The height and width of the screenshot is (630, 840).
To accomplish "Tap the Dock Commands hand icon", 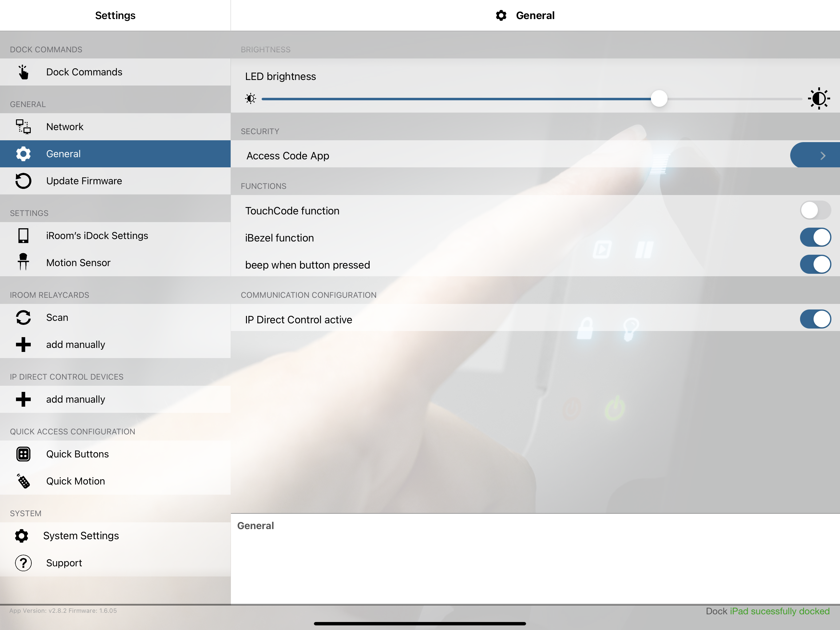I will 23,72.
